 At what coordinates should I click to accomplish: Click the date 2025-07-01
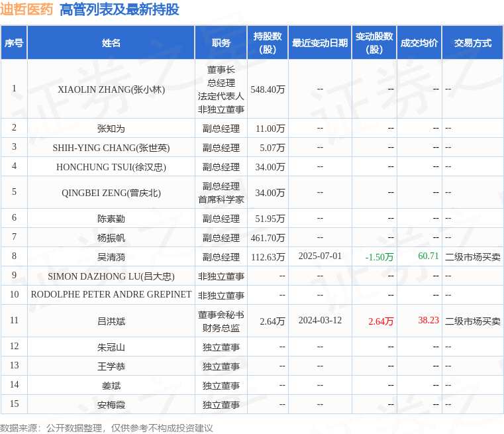click(x=320, y=256)
